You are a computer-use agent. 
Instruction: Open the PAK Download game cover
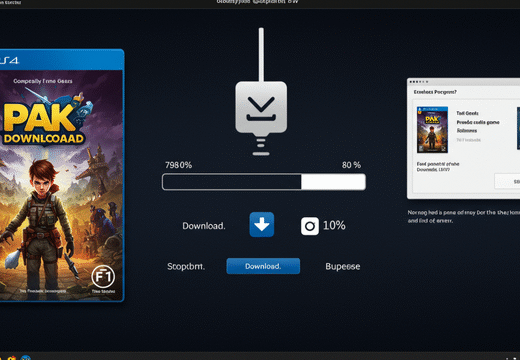coord(62,175)
